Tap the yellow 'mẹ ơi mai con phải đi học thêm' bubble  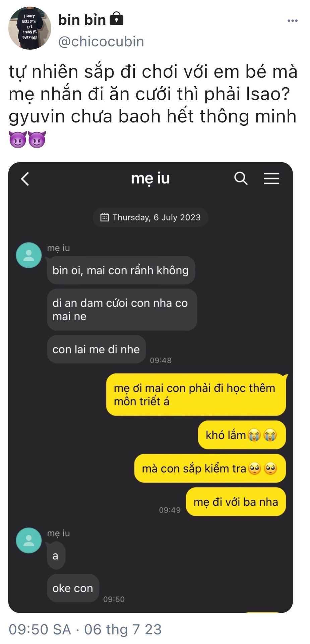pos(196,394)
